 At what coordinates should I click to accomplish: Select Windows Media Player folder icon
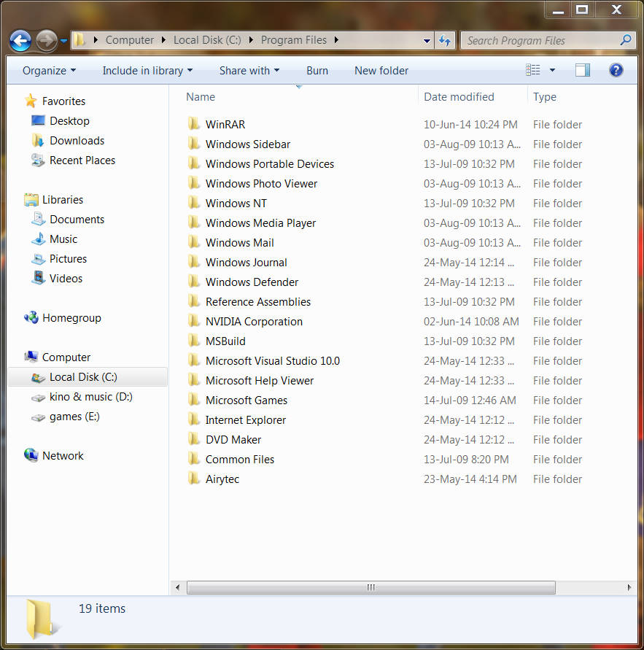tap(193, 223)
